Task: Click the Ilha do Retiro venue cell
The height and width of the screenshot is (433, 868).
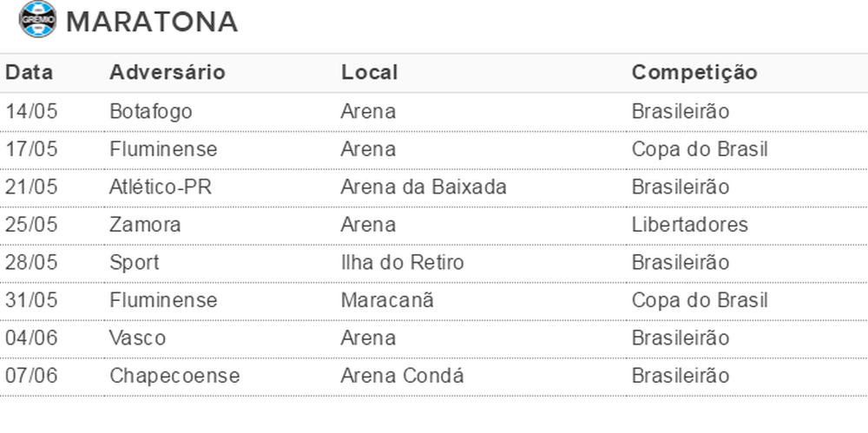Action: pos(402,262)
